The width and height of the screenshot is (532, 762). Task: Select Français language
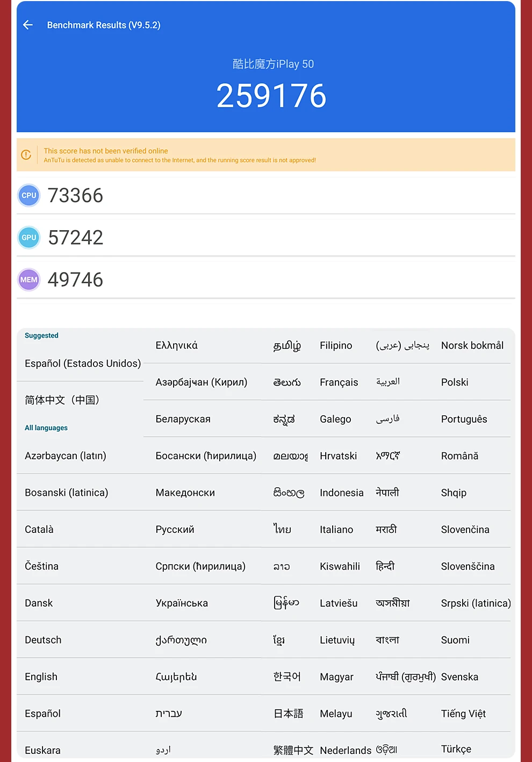point(339,382)
